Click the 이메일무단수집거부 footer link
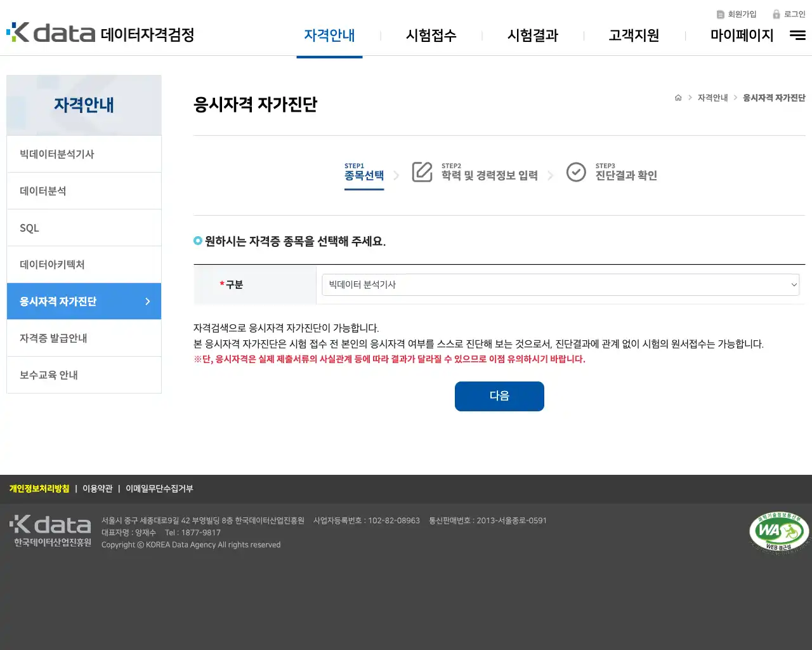This screenshot has height=650, width=812. pyautogui.click(x=160, y=489)
